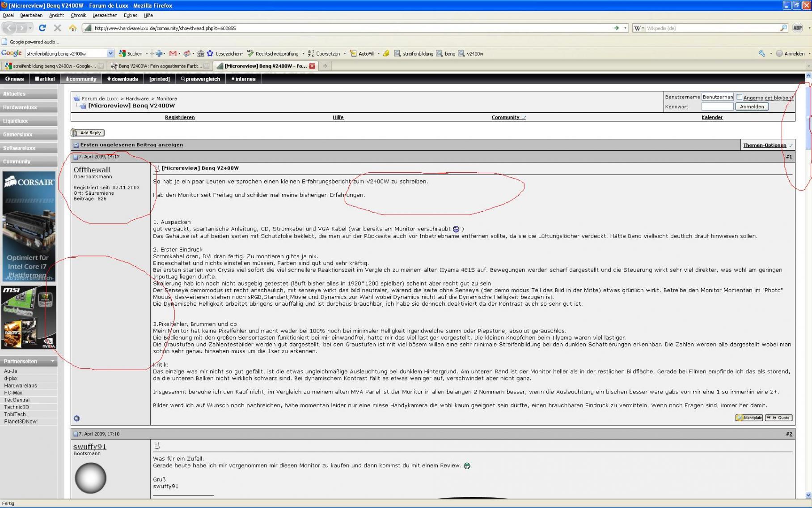Open the new tab plus button

click(325, 66)
